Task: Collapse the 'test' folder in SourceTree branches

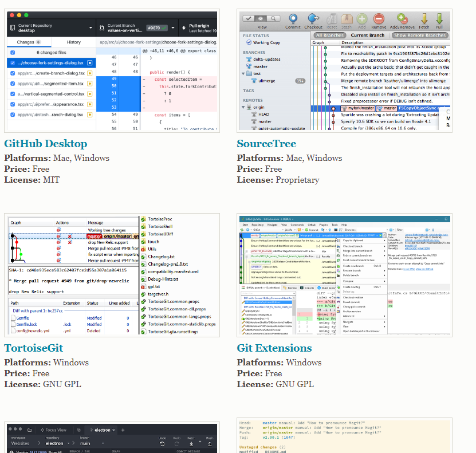Action: click(243, 73)
